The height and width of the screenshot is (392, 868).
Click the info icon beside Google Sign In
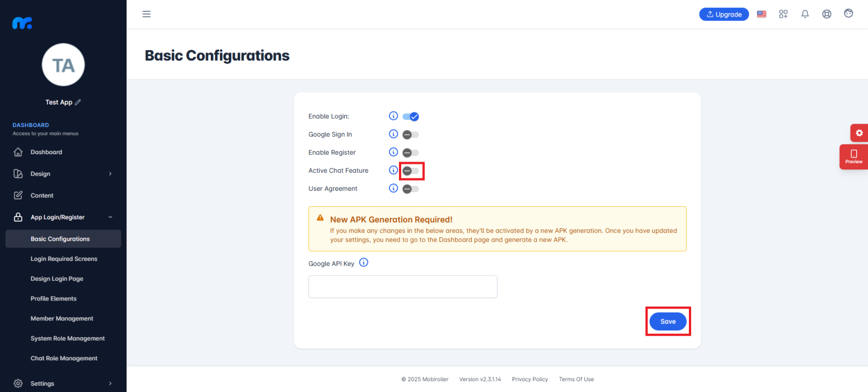pos(393,134)
